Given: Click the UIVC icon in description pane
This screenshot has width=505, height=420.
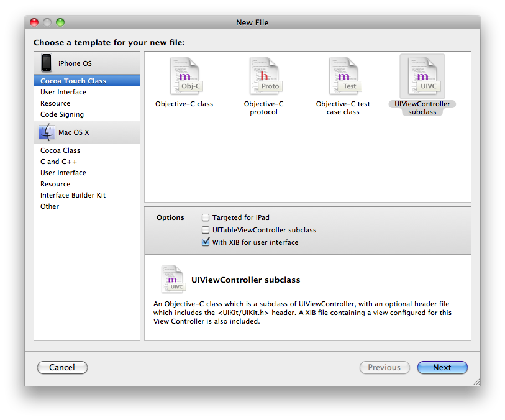Looking at the screenshot, I should point(172,279).
